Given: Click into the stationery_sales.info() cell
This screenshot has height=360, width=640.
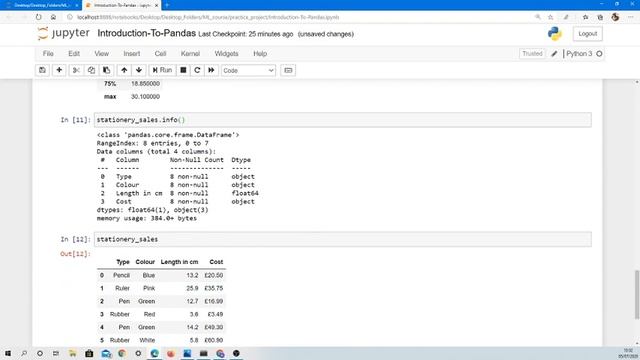Looking at the screenshot, I should pos(342,120).
